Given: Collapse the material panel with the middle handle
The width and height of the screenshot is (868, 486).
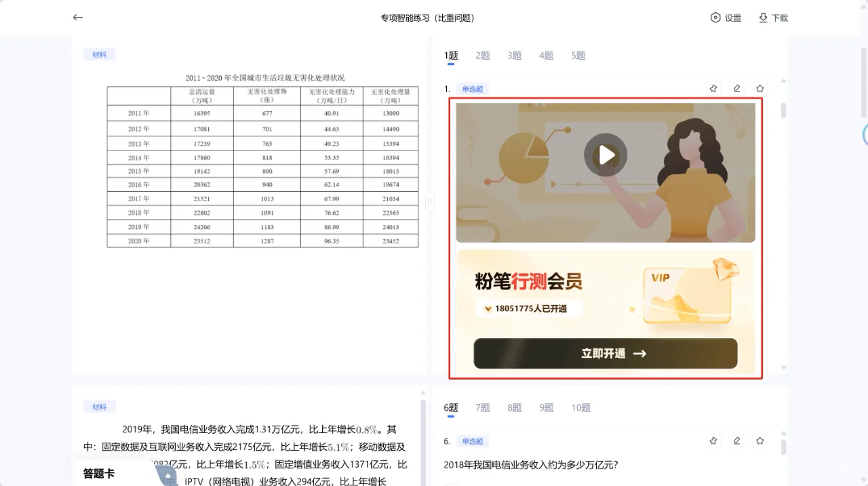Looking at the screenshot, I should coord(430,201).
